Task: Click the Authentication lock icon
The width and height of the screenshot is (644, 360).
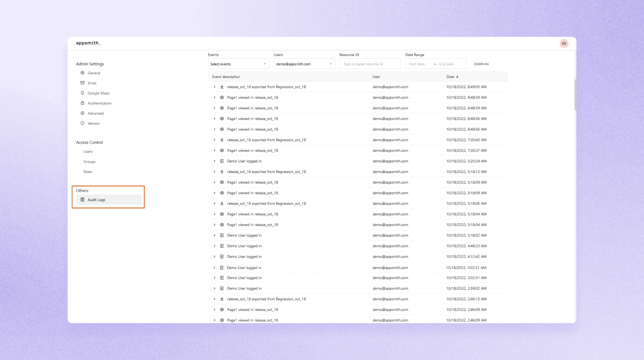Action: pyautogui.click(x=83, y=103)
